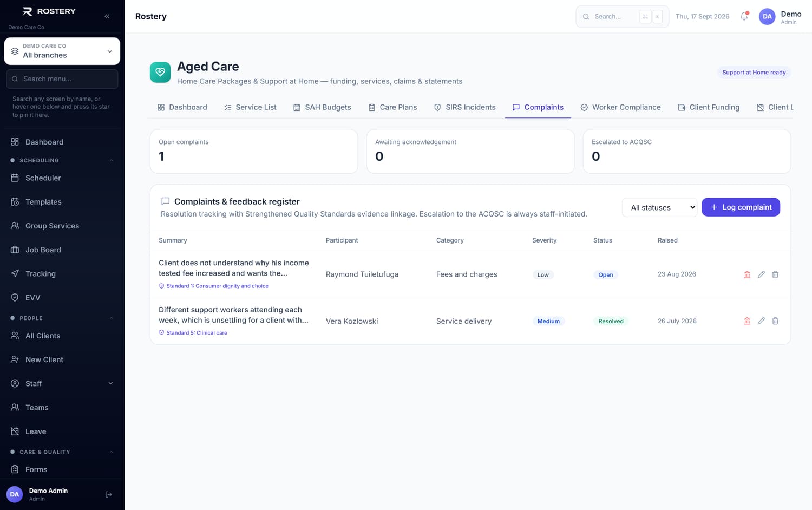Click the Forms clipboard icon
The width and height of the screenshot is (812, 510).
click(x=15, y=469)
